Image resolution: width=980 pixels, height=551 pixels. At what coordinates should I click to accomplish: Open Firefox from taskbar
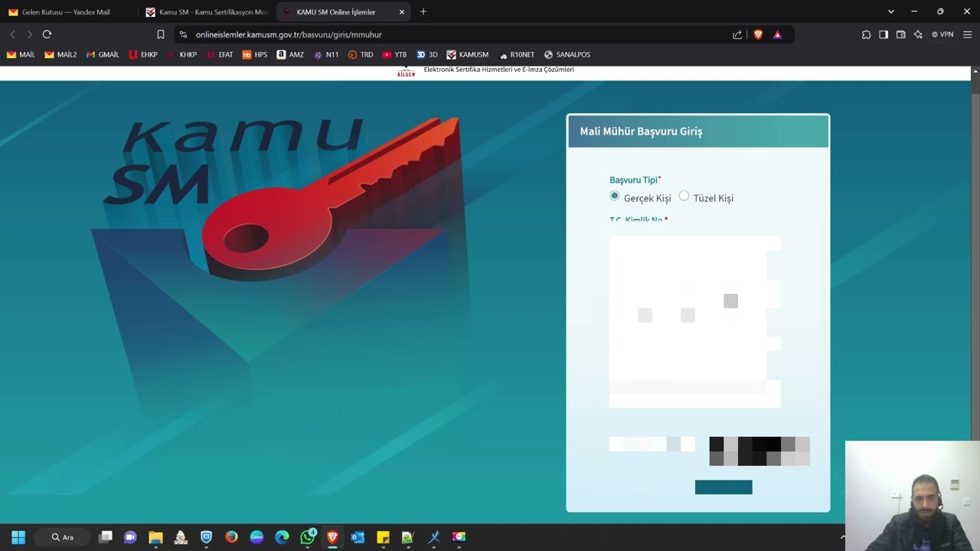[x=231, y=537]
